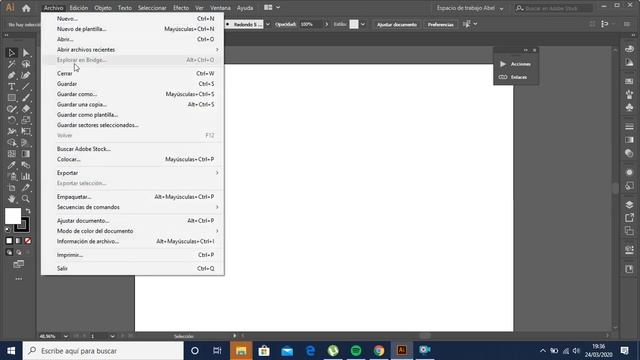Choose the Rotate tool
Screen dimensions: 640x360
pyautogui.click(x=11, y=120)
